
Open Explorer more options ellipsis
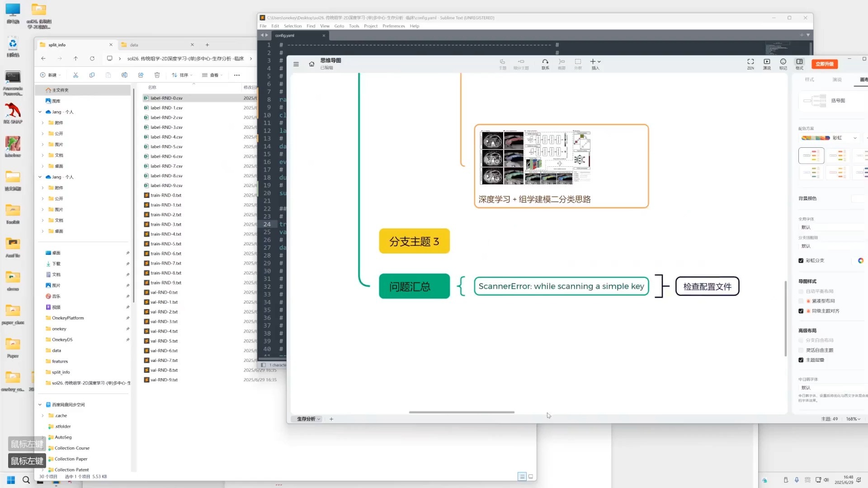tap(237, 75)
